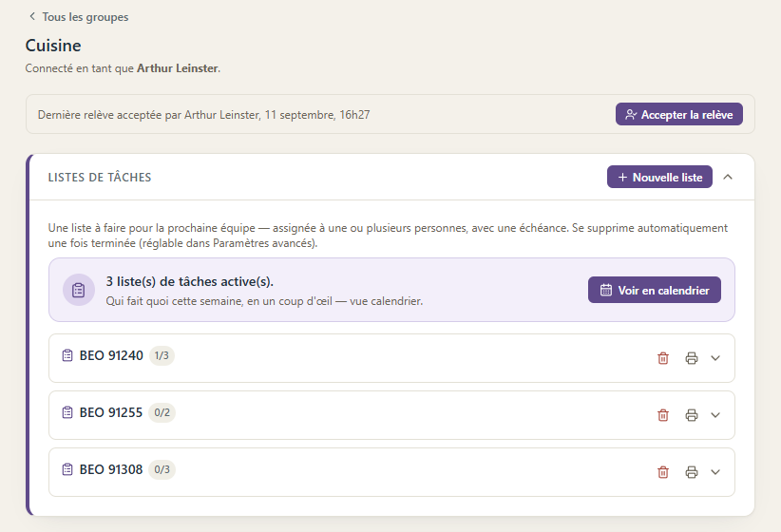The width and height of the screenshot is (781, 532).
Task: Click the clipboard icon beside BEO 91240
Action: click(67, 355)
